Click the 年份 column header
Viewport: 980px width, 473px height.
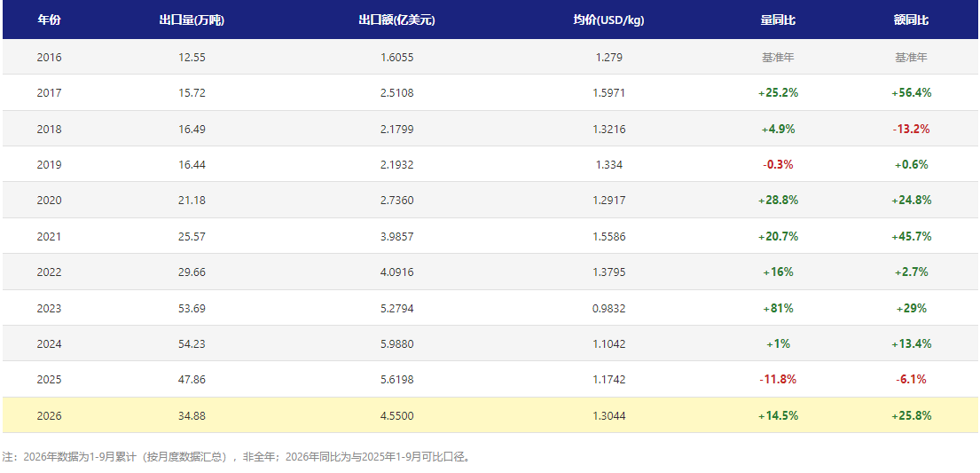(50, 20)
